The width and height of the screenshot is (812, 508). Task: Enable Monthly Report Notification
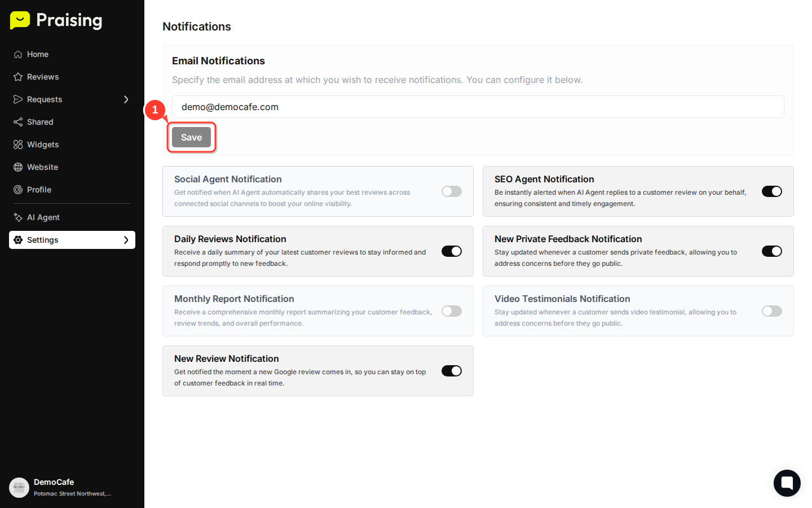(451, 311)
